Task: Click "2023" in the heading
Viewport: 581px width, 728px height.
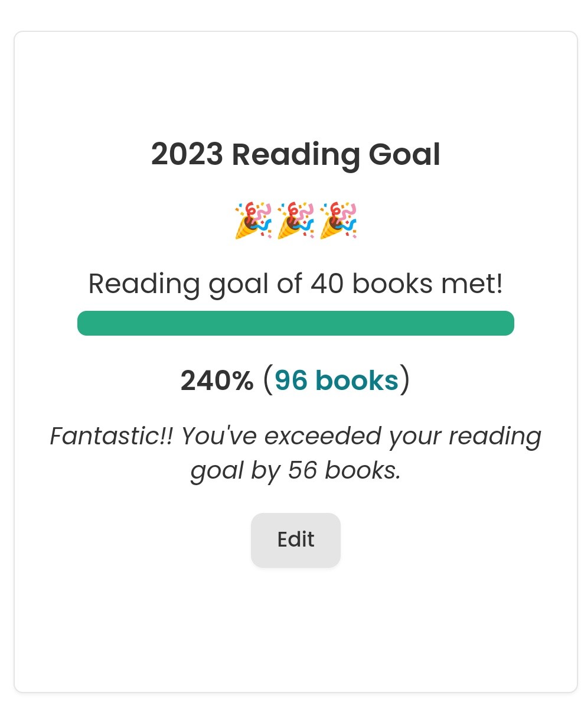Action: 187,155
